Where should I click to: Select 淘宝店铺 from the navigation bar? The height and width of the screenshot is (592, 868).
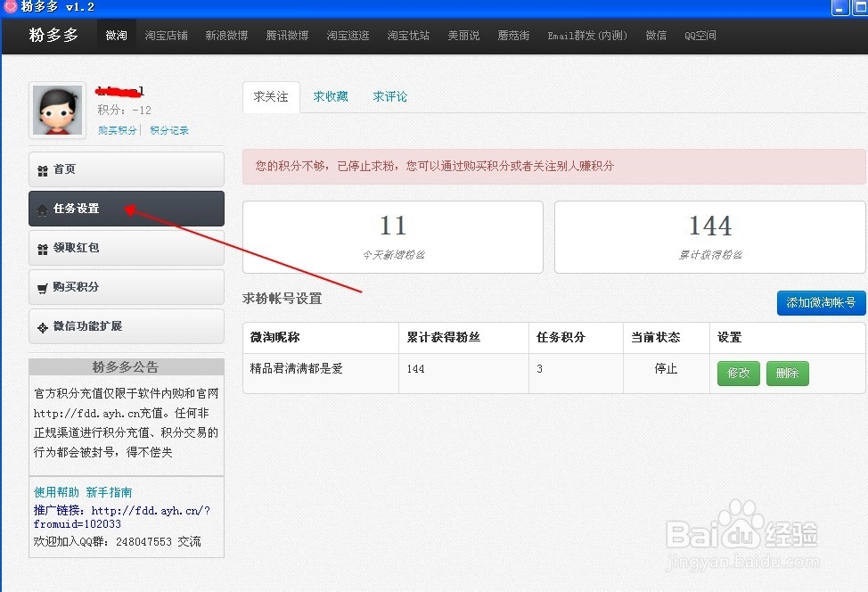click(166, 36)
